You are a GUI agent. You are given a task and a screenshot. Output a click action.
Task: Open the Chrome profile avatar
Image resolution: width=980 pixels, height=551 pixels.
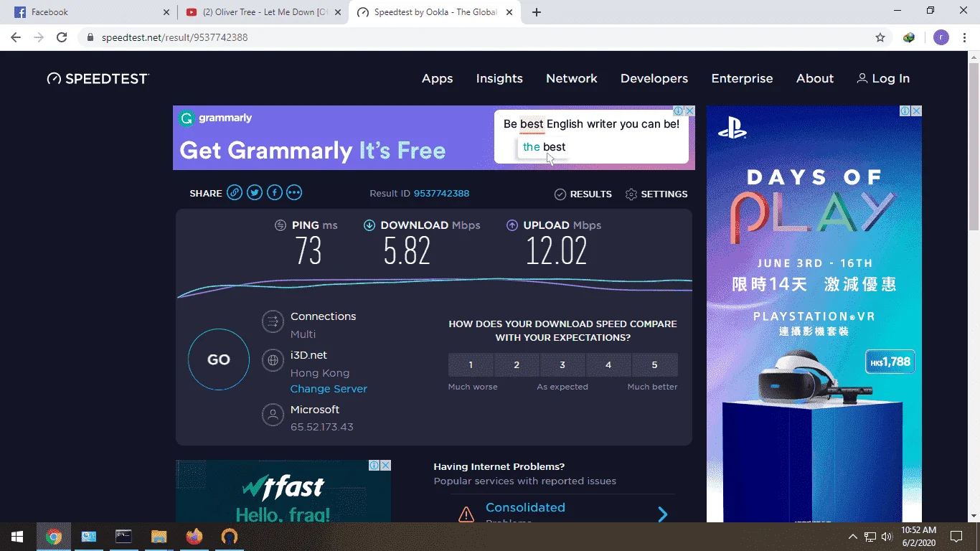pos(941,37)
